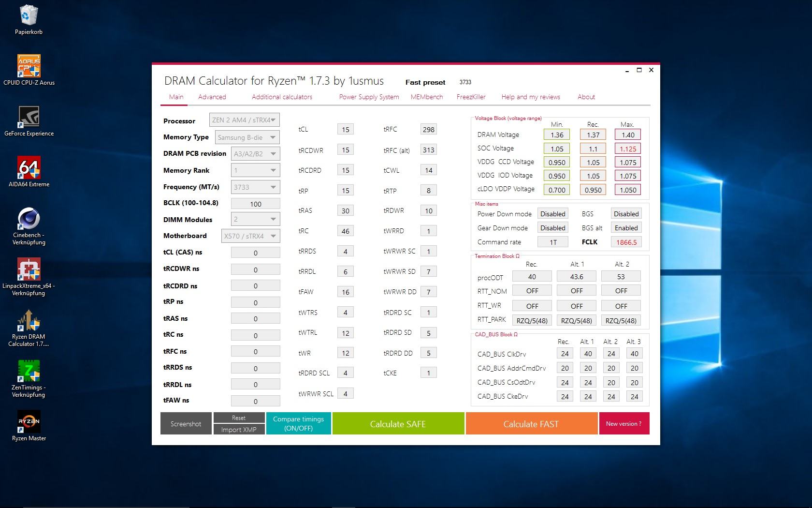Click the FCLK value 1866.5
The width and height of the screenshot is (812, 508).
pos(626,242)
